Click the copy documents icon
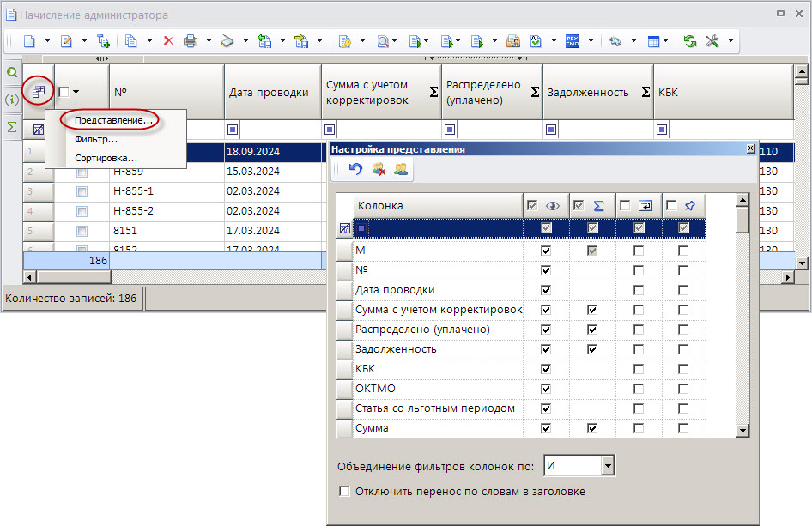The height and width of the screenshot is (526, 812). 131,41
